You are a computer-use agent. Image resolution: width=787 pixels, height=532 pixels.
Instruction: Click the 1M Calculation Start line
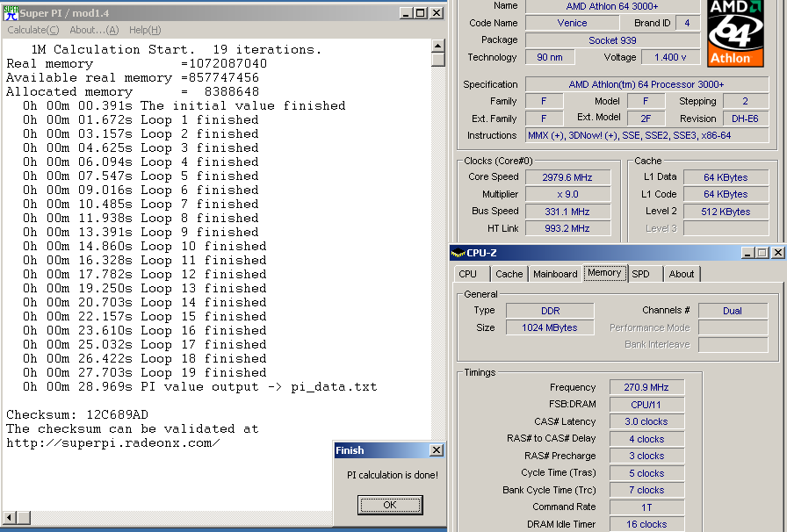click(176, 50)
